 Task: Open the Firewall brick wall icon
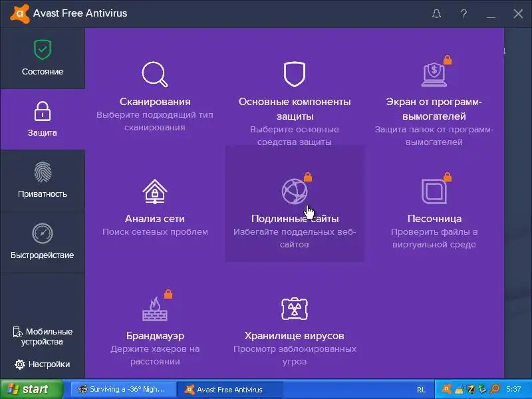pos(155,309)
